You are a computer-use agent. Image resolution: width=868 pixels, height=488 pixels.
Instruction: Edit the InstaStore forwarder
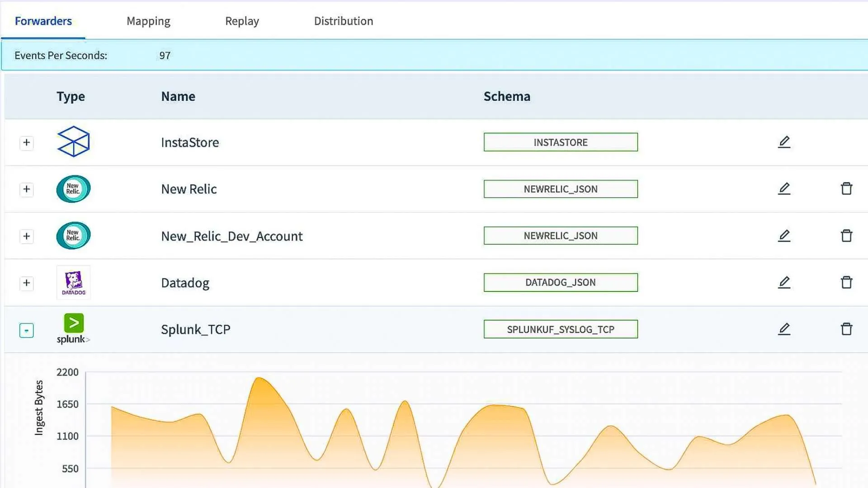pos(784,142)
